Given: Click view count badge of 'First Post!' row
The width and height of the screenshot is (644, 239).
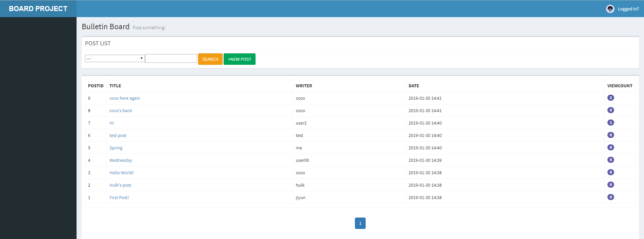Looking at the screenshot, I should coord(611,197).
